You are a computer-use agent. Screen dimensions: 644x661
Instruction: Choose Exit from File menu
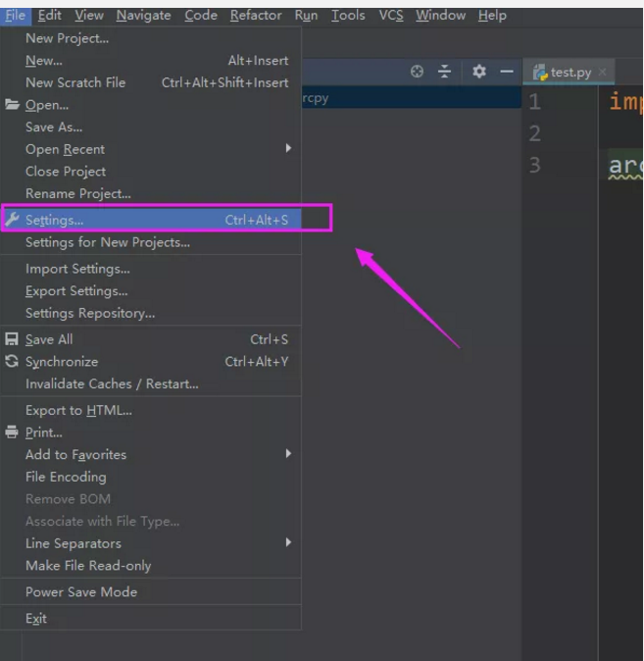click(x=151, y=619)
